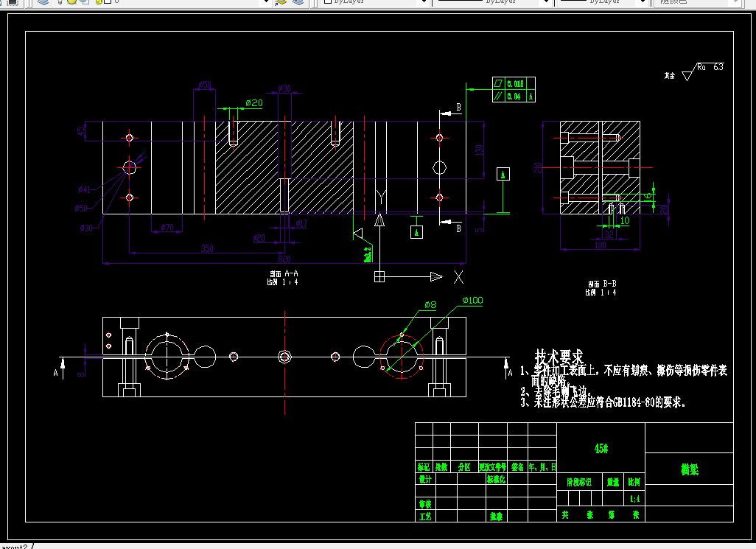This screenshot has height=549, width=756.
Task: Select datum A box below section A-A
Action: click(416, 232)
